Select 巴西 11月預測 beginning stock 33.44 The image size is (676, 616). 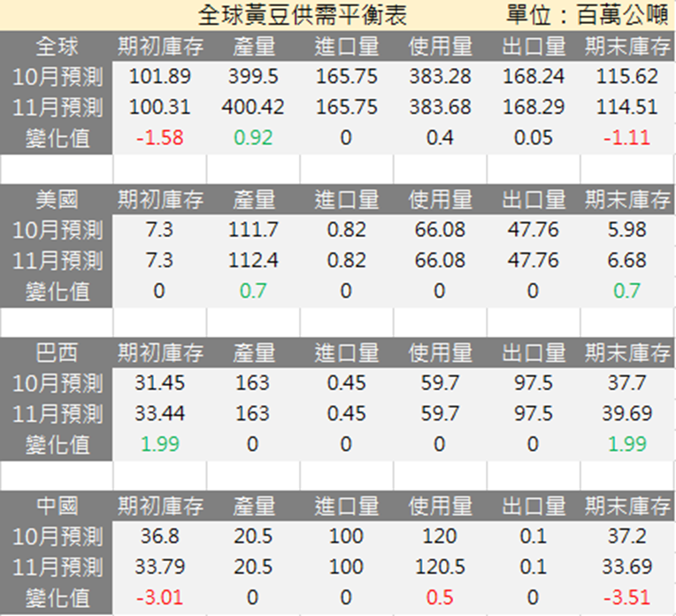coord(159,413)
